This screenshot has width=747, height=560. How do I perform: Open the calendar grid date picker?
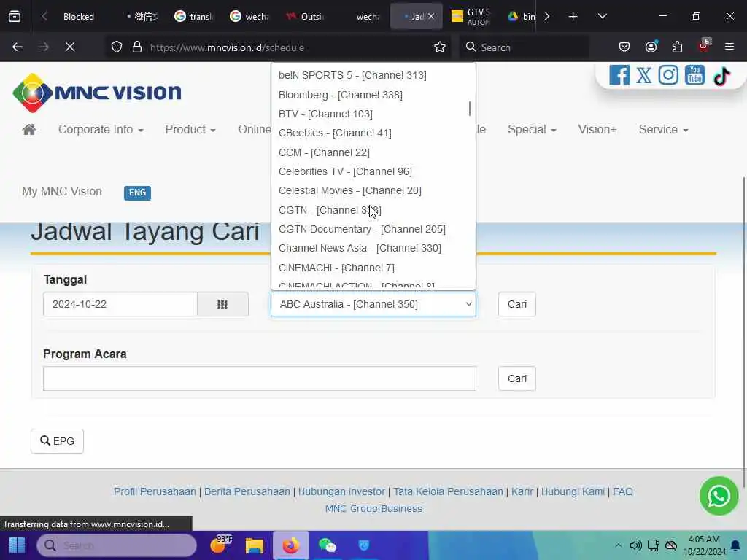222,304
